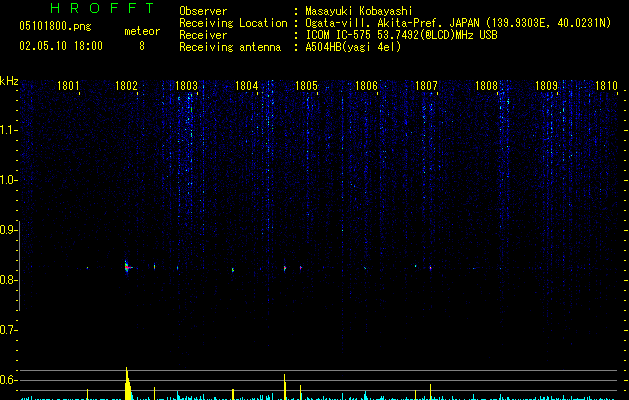
Task: Click the tallest yellow amplitude peak near 1802
Action: tap(127, 383)
